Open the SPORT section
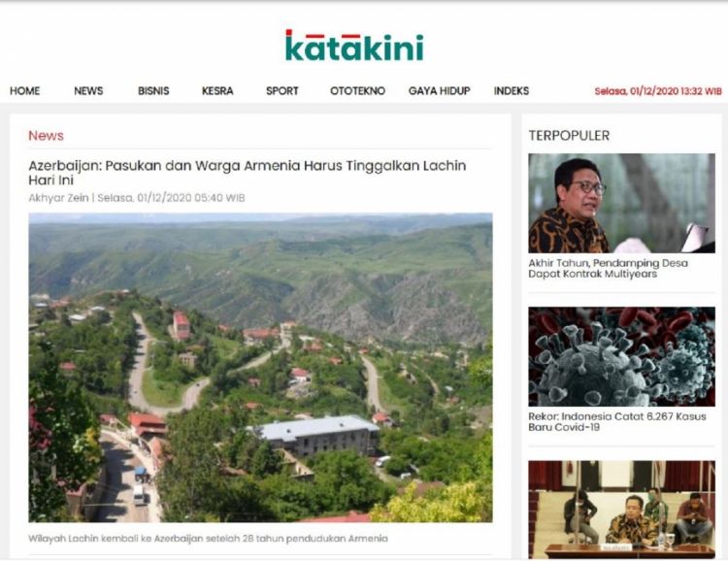728x561 pixels. click(x=282, y=91)
